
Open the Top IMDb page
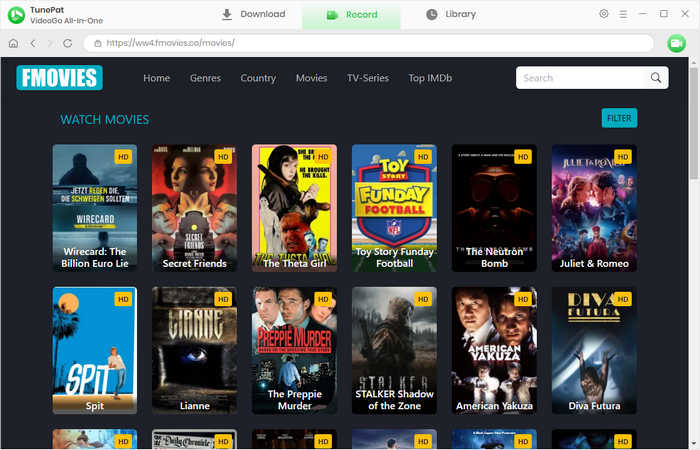tap(430, 78)
